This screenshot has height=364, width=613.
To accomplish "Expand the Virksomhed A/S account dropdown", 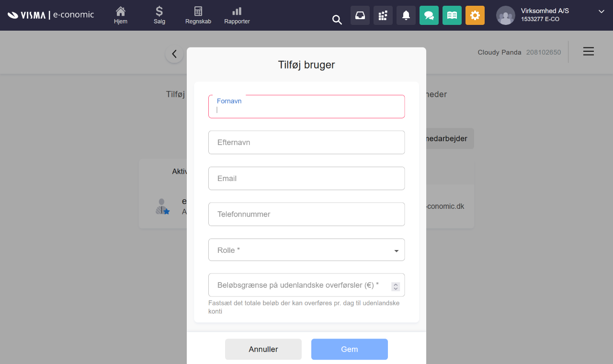I will tap(602, 11).
